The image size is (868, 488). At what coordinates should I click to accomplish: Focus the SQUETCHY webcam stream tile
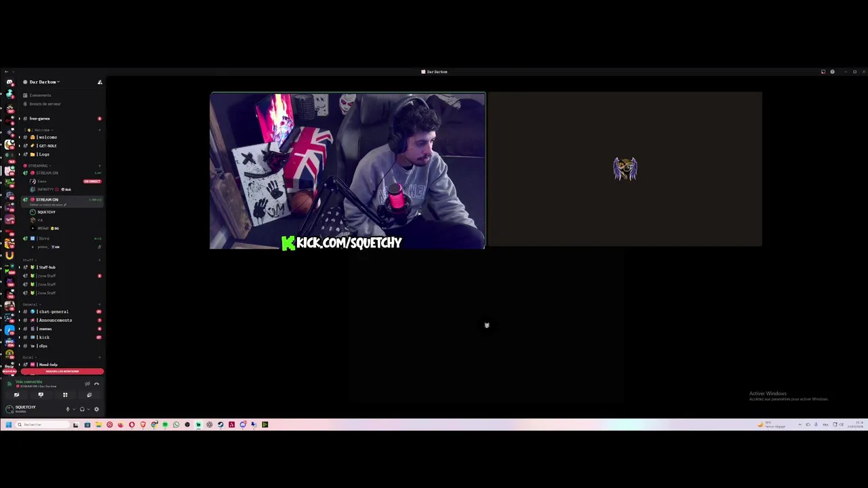pyautogui.click(x=348, y=171)
